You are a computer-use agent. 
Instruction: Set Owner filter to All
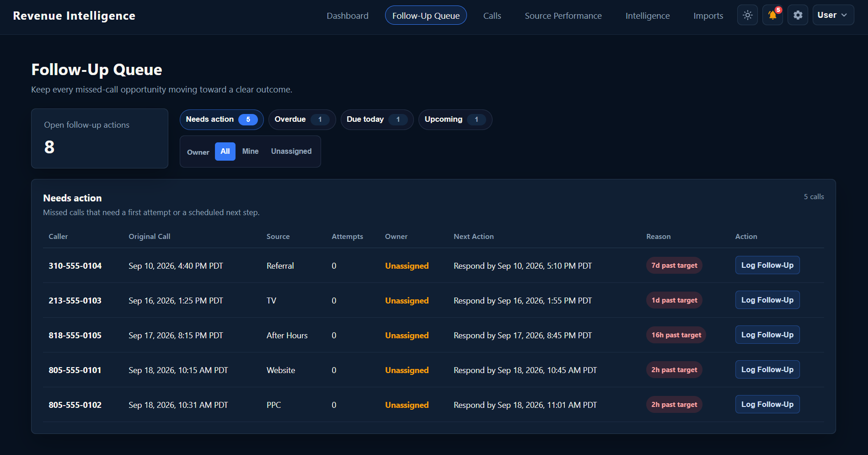(225, 152)
